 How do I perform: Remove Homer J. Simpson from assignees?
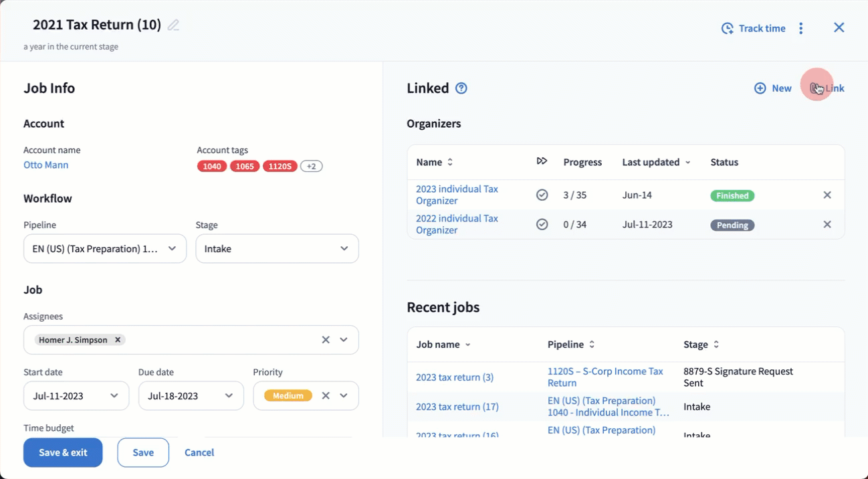tap(118, 340)
